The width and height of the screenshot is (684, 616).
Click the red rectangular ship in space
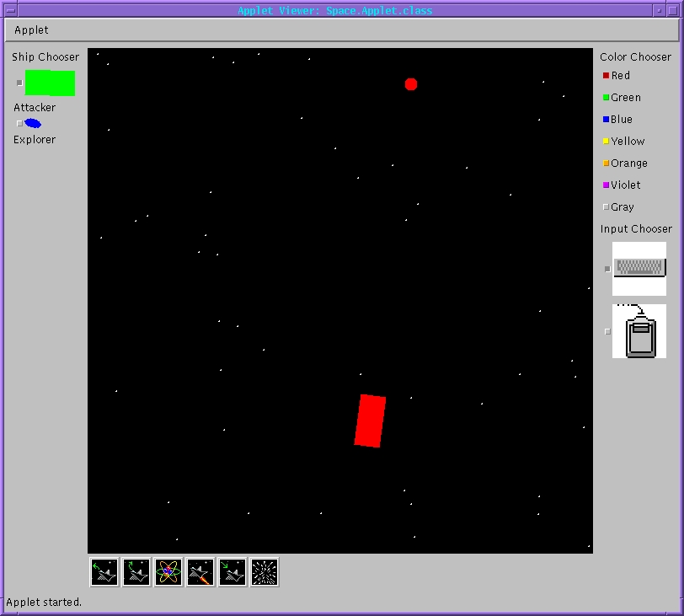(x=370, y=420)
